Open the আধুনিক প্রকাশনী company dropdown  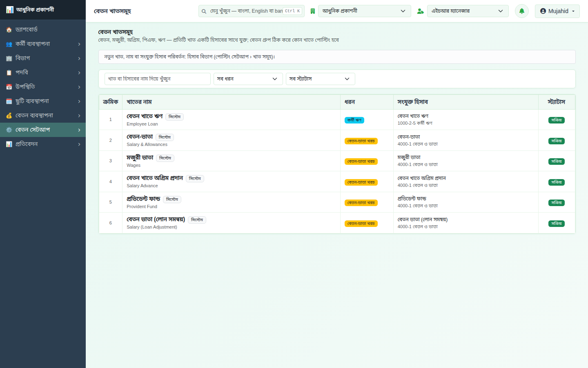[364, 11]
